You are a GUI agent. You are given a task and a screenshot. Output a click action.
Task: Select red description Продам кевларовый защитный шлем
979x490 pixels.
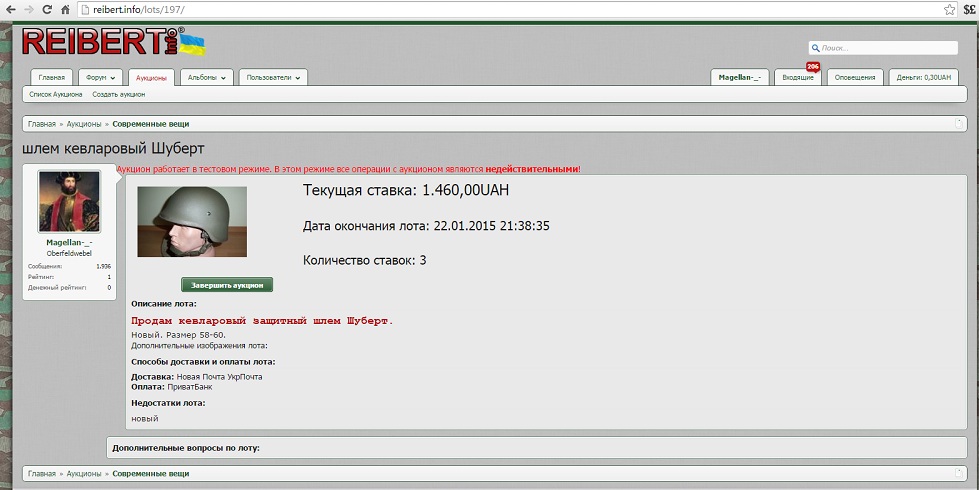pos(262,321)
